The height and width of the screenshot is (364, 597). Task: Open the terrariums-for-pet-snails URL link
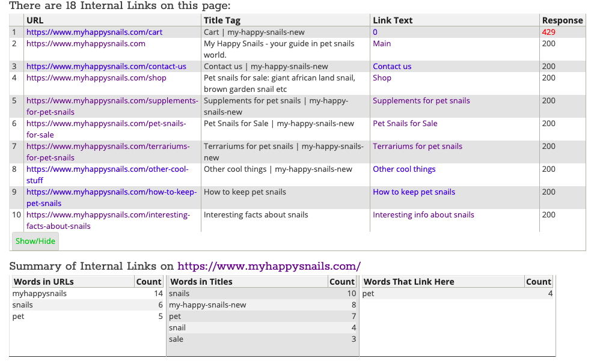(108, 152)
